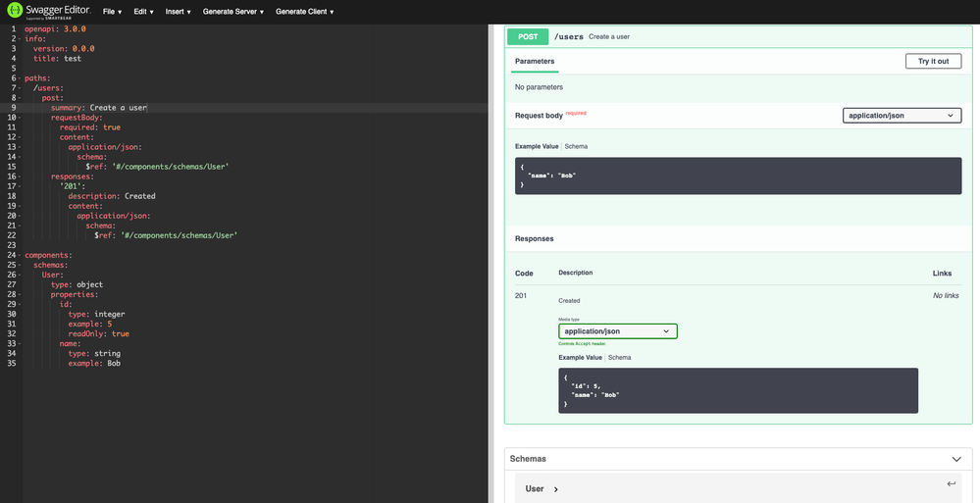Screen dimensions: 980x503
Task: Open the Insert menu
Action: [178, 12]
